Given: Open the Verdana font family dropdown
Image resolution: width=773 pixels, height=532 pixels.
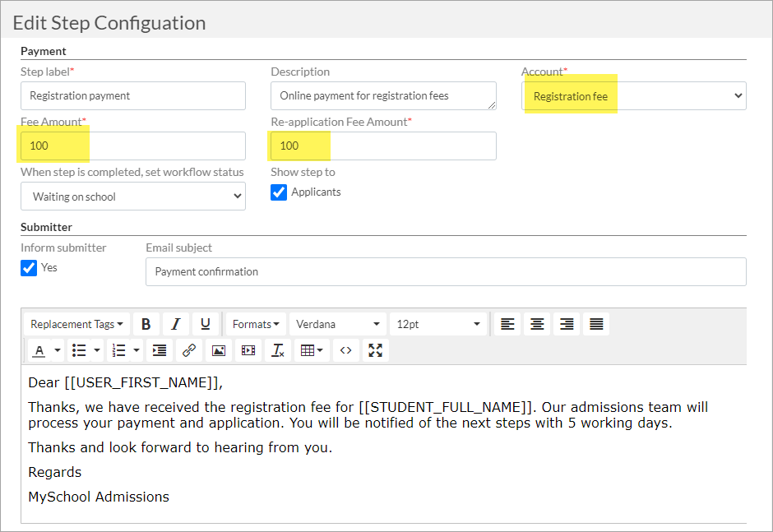Looking at the screenshot, I should coord(338,324).
